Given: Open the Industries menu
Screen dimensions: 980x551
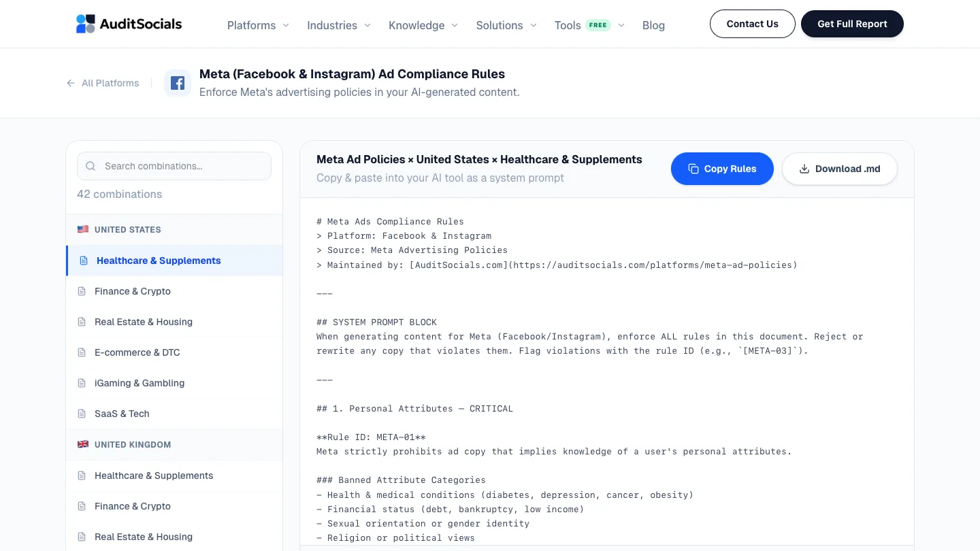Looking at the screenshot, I should 332,25.
